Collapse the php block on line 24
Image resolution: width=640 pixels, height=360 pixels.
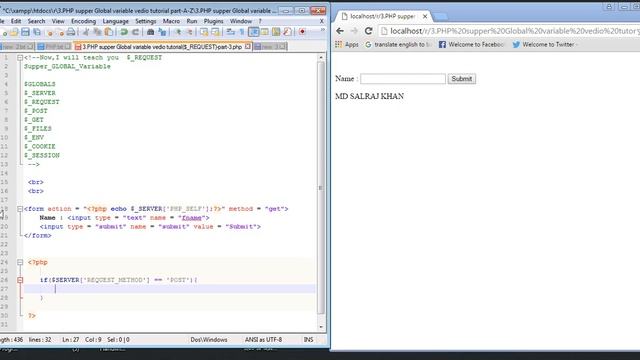click(20, 262)
